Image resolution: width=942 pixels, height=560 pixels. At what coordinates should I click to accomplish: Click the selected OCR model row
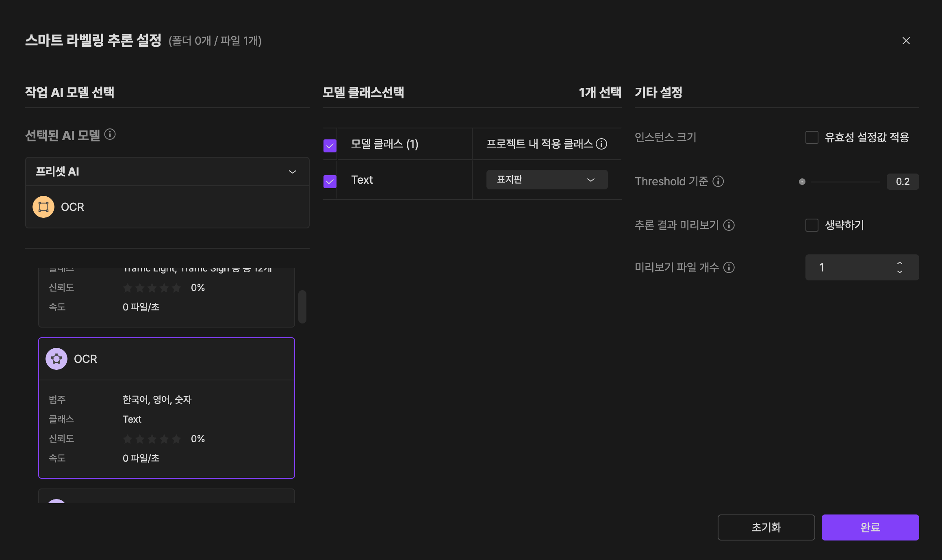pos(167,207)
